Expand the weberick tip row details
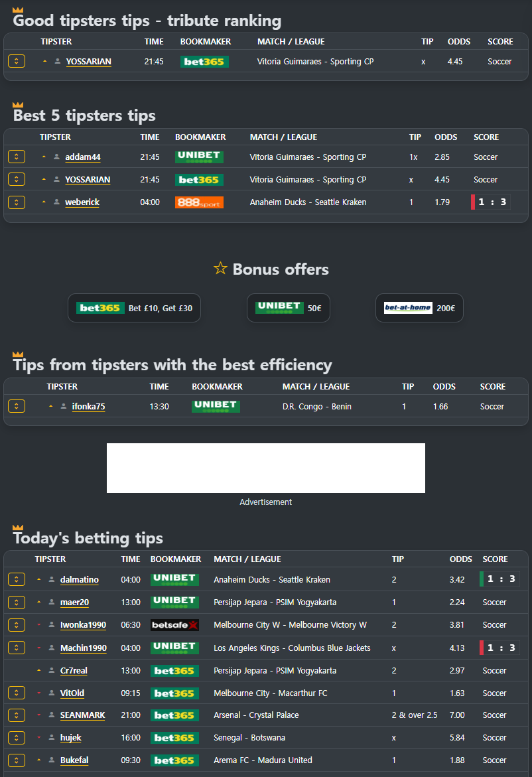The width and height of the screenshot is (532, 777). 17,202
